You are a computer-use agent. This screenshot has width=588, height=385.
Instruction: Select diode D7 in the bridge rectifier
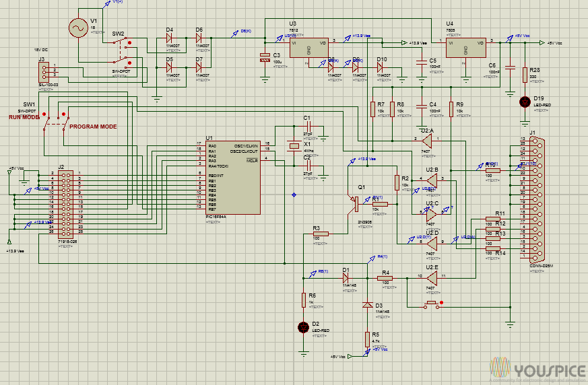click(199, 67)
